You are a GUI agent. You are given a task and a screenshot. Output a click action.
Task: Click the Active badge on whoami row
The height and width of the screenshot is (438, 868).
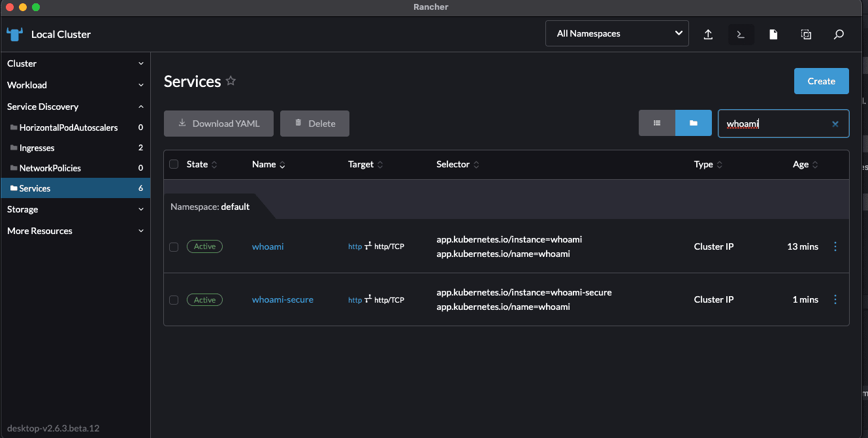tap(204, 246)
